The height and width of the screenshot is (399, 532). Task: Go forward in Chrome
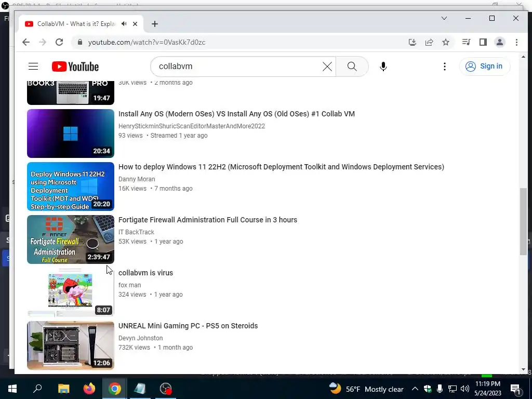(43, 42)
